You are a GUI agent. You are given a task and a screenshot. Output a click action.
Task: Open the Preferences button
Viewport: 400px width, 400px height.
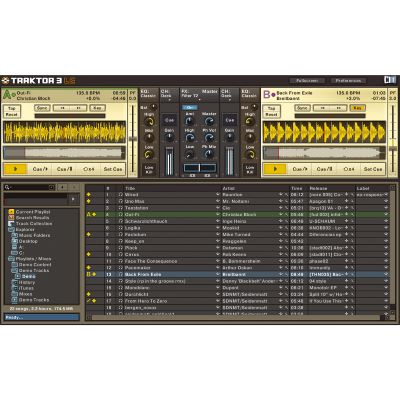[348, 80]
